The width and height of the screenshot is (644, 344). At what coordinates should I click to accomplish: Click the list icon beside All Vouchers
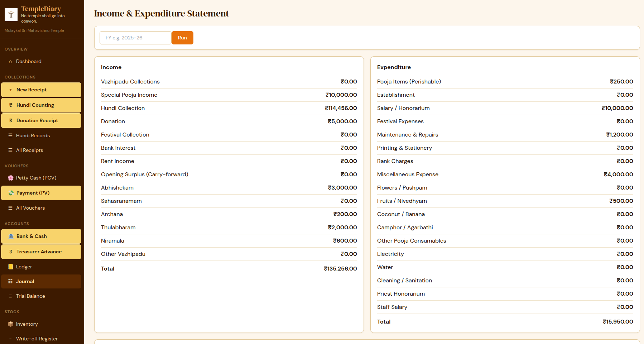click(x=10, y=208)
